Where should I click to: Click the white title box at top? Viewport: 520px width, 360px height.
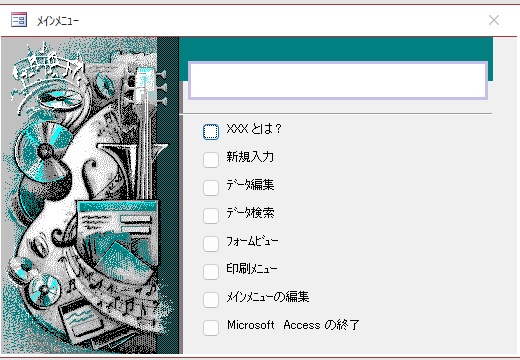(x=338, y=80)
